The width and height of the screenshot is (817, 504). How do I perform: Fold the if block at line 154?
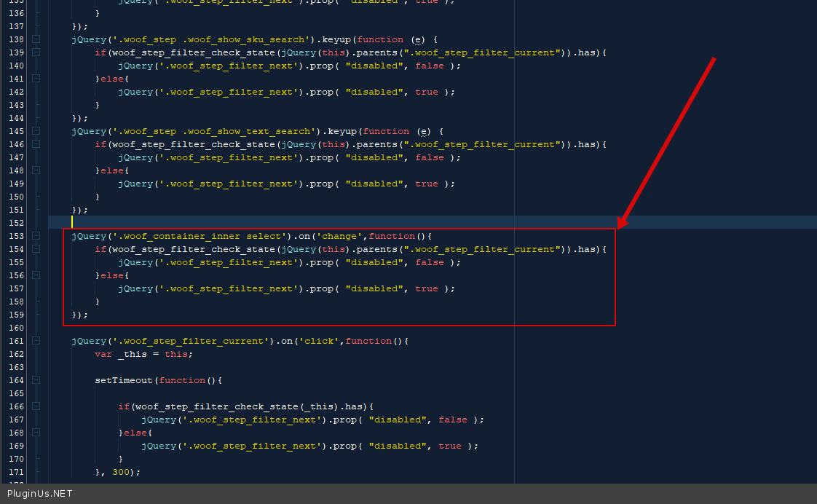(36, 249)
